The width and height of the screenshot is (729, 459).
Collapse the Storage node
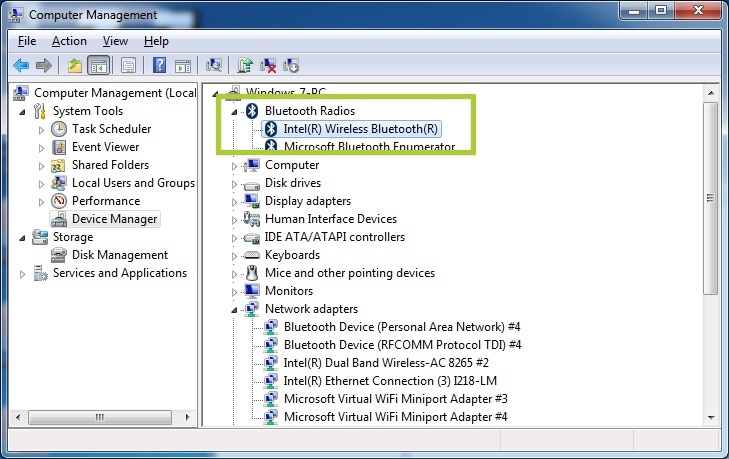pos(22,238)
